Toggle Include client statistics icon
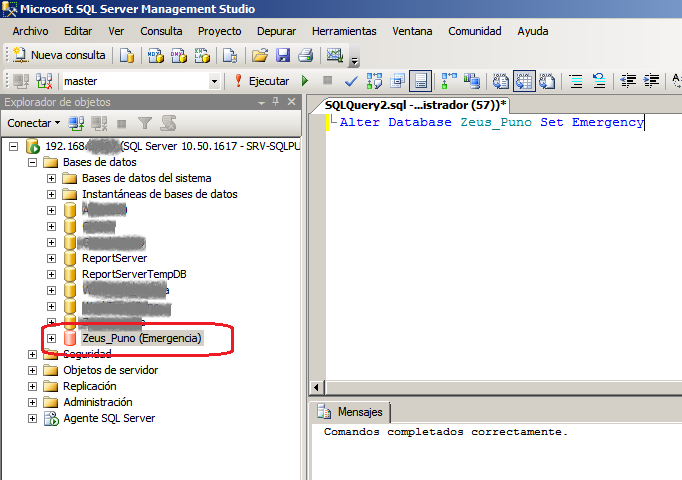Viewport: 682px width, 480px height. pyautogui.click(x=471, y=81)
